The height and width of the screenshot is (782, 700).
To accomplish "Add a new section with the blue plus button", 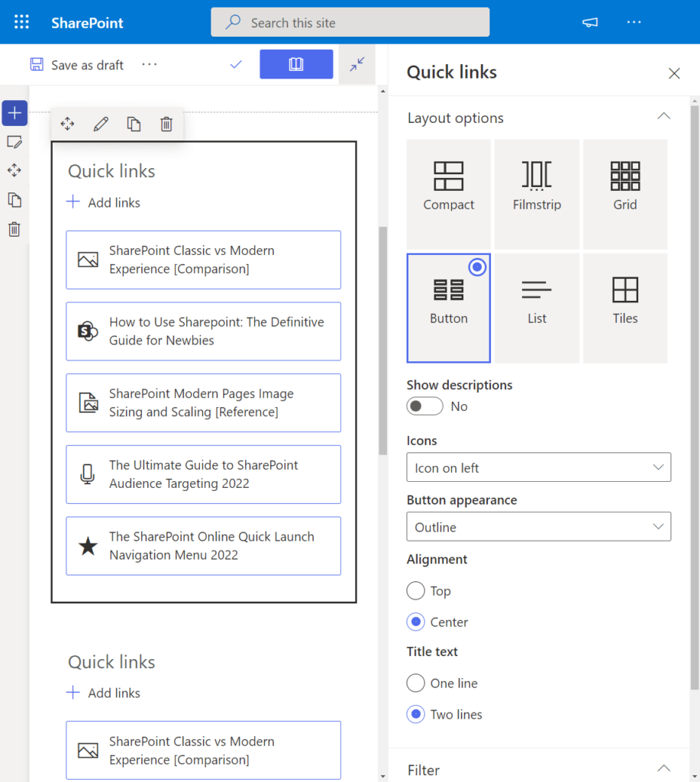I will pos(15,113).
